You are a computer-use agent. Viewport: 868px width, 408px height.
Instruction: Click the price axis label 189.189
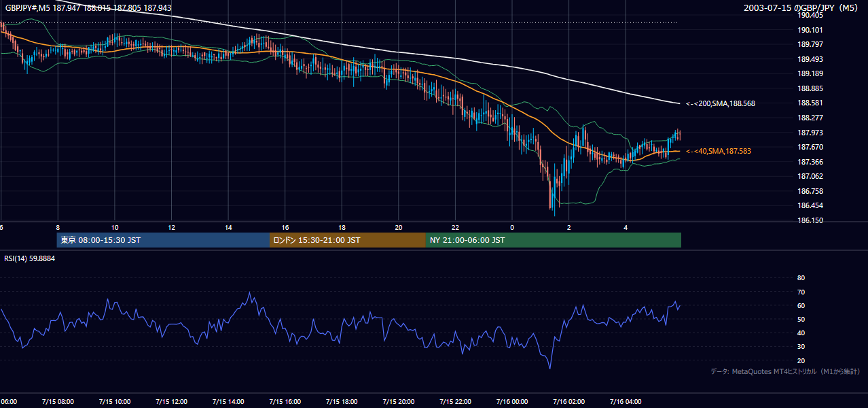811,73
